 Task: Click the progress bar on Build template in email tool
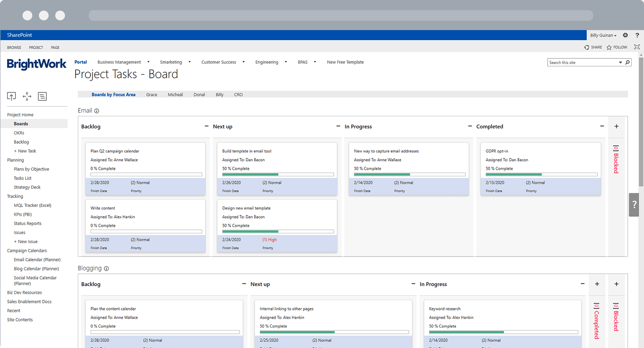tap(278, 174)
